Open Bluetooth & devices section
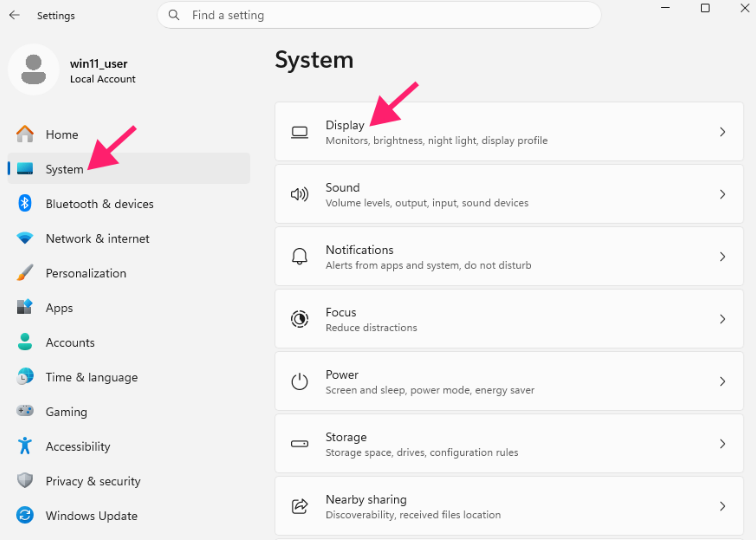This screenshot has width=756, height=540. pyautogui.click(x=129, y=203)
